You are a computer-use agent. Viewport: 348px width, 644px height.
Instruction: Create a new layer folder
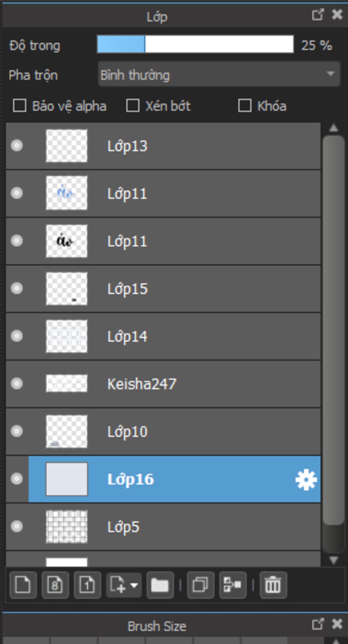coord(160,585)
